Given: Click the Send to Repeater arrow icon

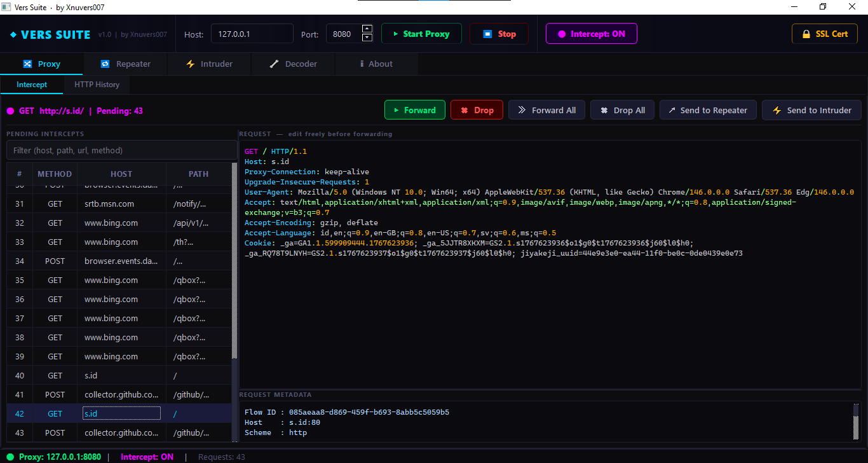Looking at the screenshot, I should (x=672, y=109).
